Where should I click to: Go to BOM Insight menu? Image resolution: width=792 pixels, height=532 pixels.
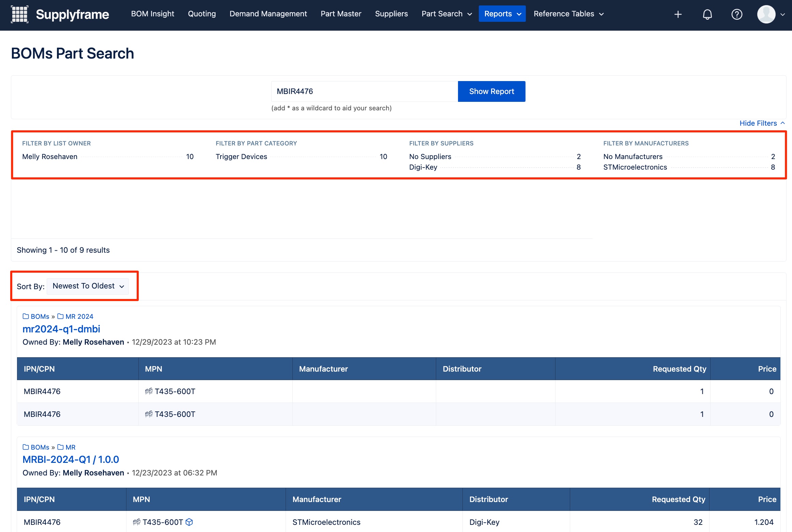[152, 14]
